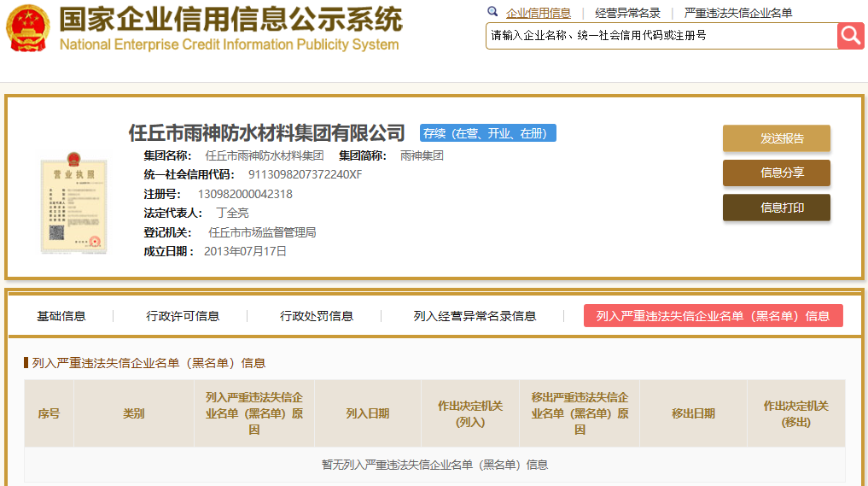The height and width of the screenshot is (486, 868).
Task: Click the red search magnifier button
Action: coord(851,36)
